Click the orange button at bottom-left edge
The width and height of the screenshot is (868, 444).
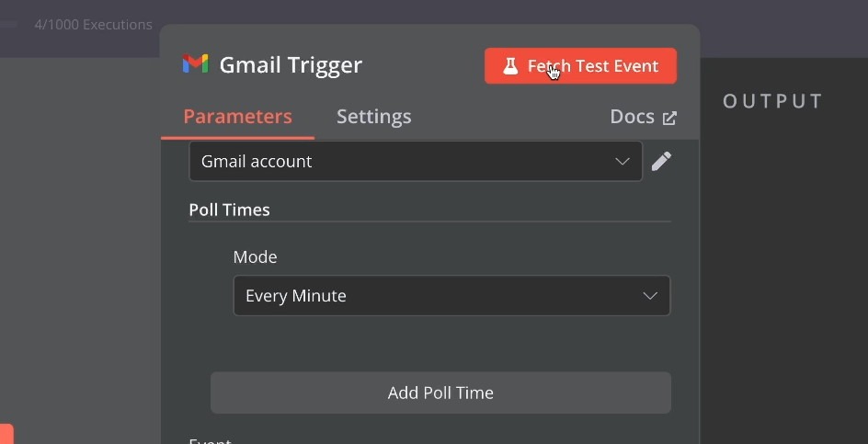[6, 434]
